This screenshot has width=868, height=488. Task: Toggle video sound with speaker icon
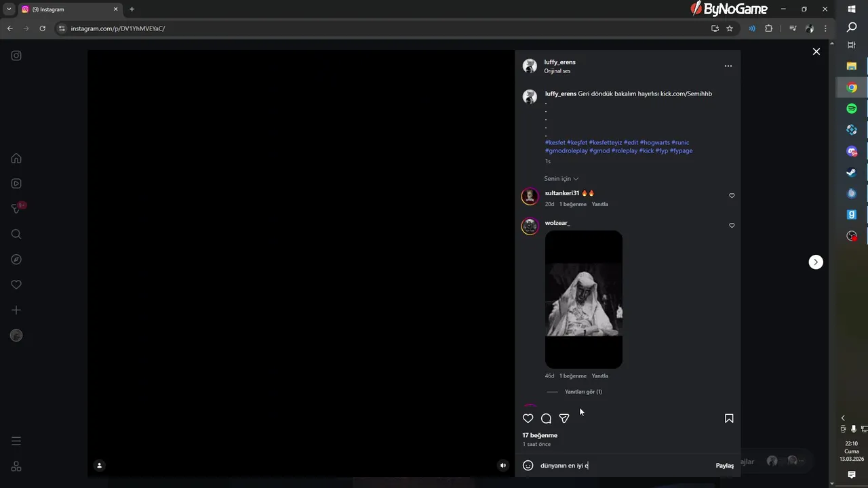tap(502, 465)
